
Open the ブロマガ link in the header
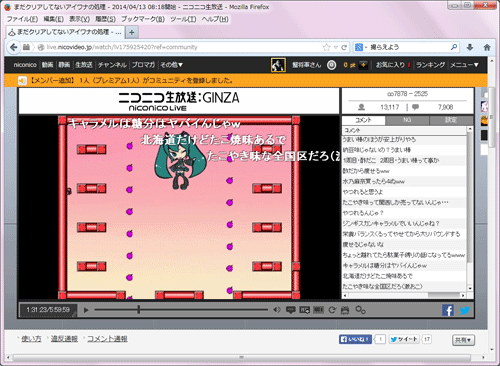[x=143, y=65]
